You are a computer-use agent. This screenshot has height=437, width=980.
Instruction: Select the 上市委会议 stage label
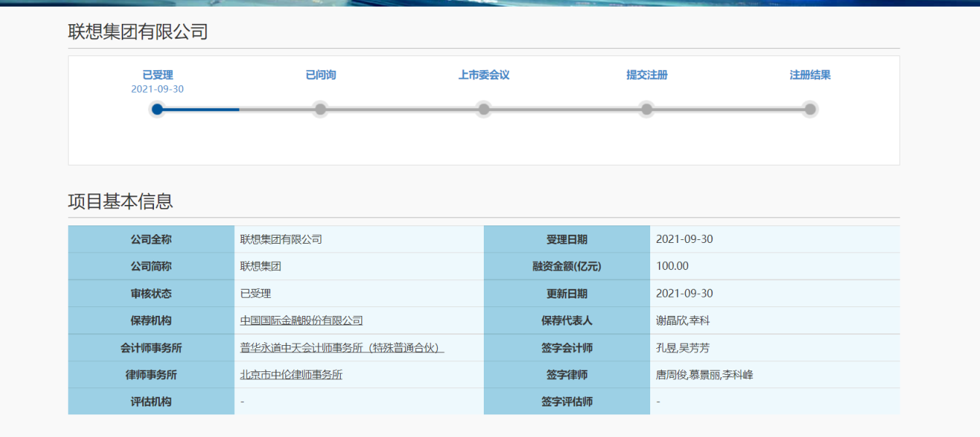(483, 75)
